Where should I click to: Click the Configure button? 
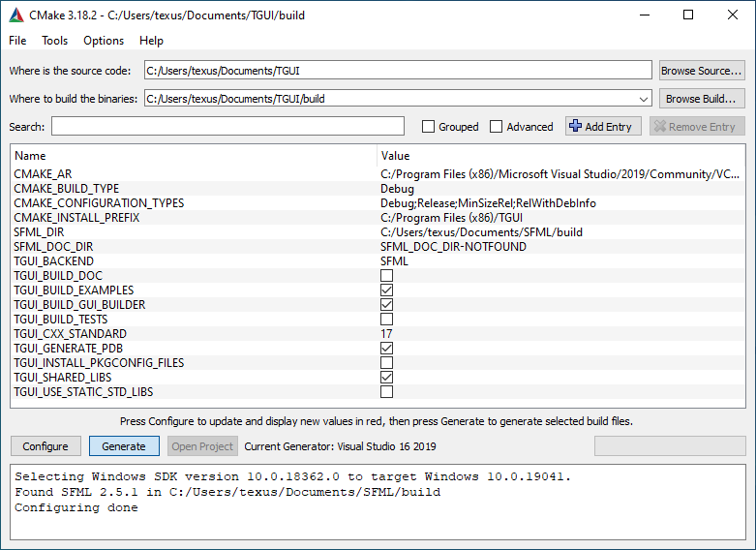point(45,446)
